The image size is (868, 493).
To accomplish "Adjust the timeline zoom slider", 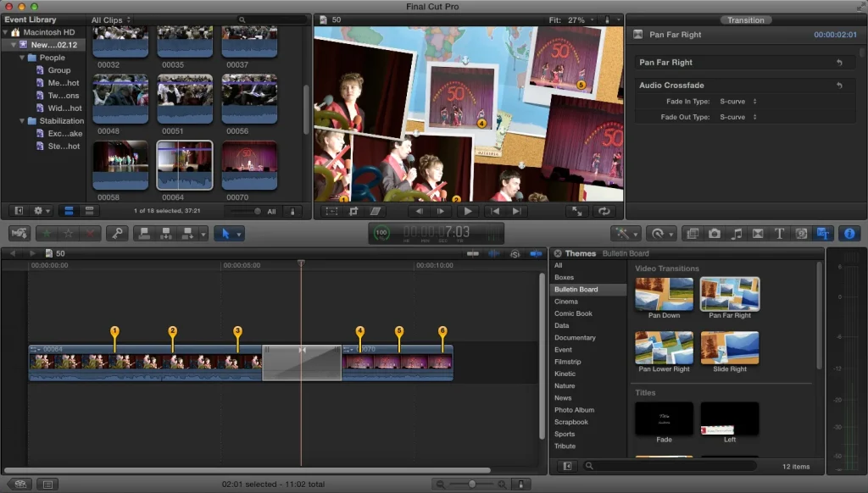I will (x=471, y=485).
